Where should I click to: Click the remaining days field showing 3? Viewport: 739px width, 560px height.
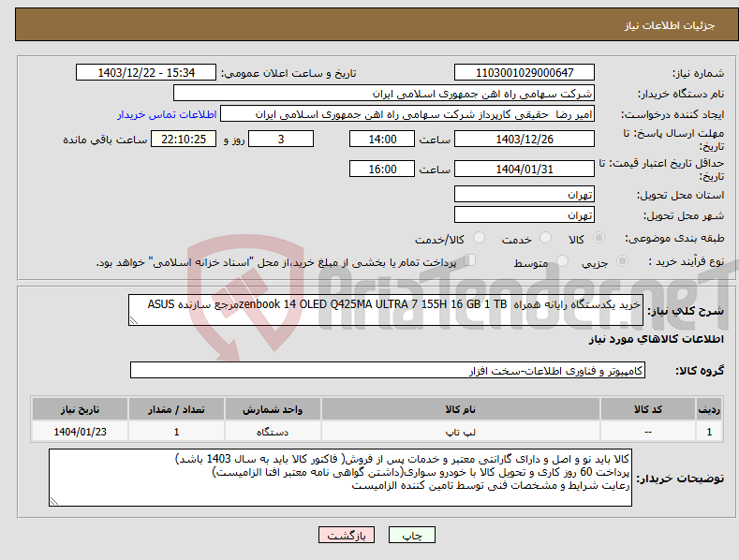coord(281,139)
